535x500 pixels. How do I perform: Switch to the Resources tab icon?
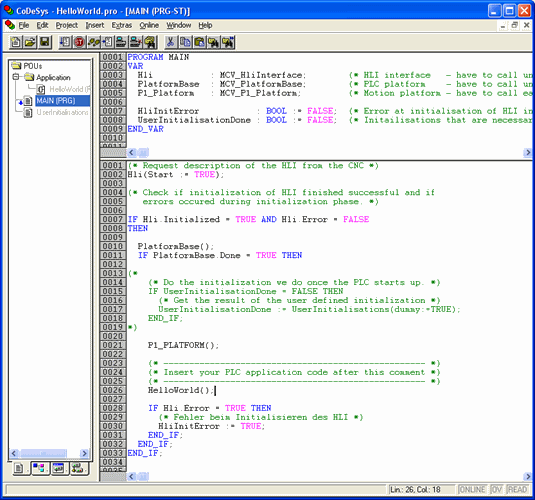pos(78,468)
